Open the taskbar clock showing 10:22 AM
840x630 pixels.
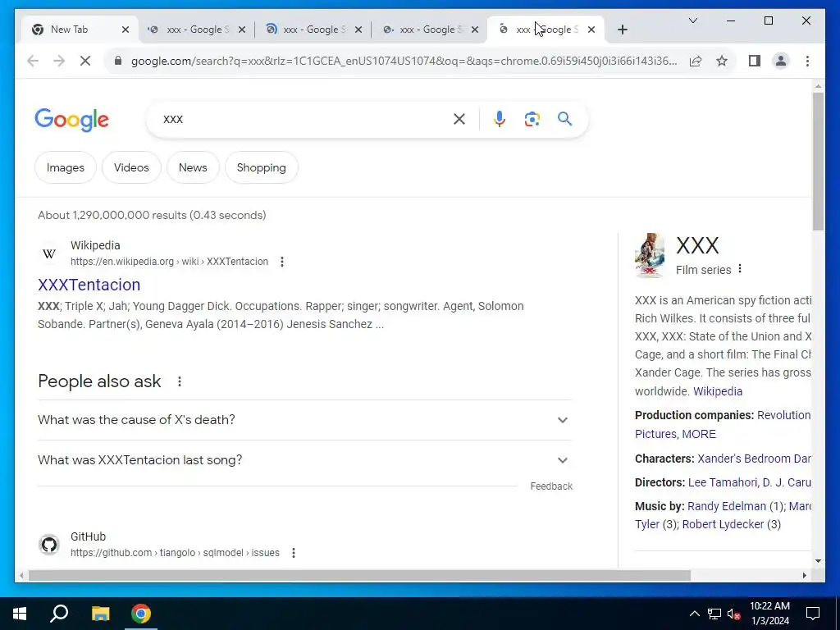click(x=769, y=614)
